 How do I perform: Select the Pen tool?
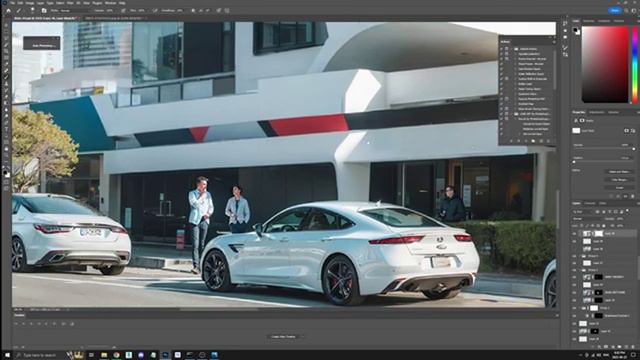click(6, 122)
